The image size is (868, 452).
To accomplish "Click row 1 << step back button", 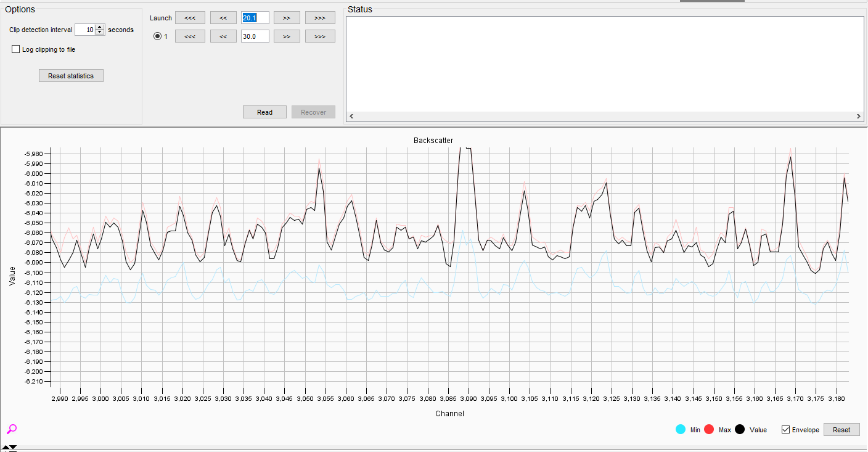I will (x=223, y=36).
